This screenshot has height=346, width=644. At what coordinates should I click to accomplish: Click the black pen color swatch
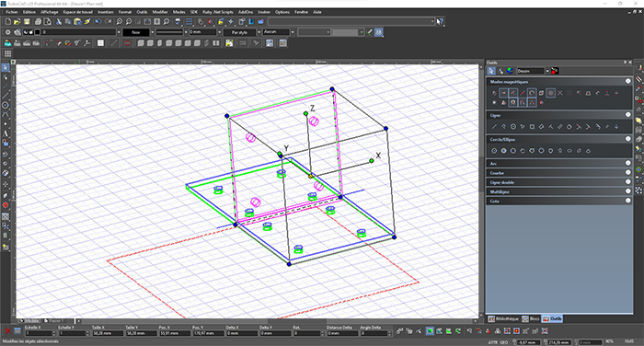coord(38,32)
